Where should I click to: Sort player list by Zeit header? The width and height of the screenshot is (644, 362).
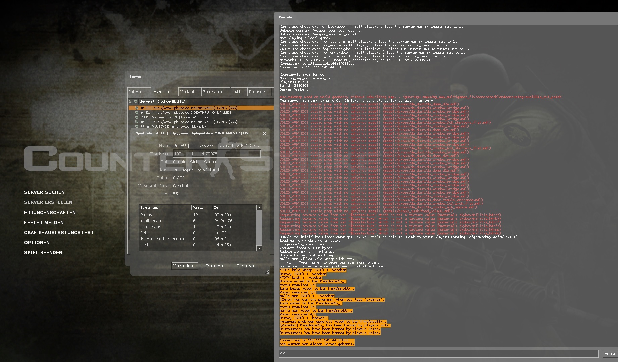coord(234,208)
